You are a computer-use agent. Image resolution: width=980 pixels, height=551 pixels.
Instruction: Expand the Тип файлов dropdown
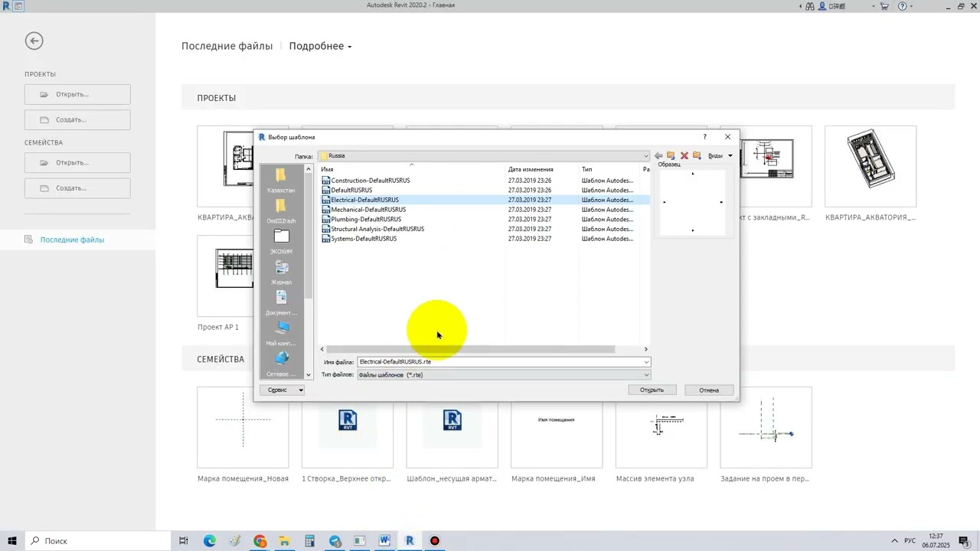tap(646, 375)
